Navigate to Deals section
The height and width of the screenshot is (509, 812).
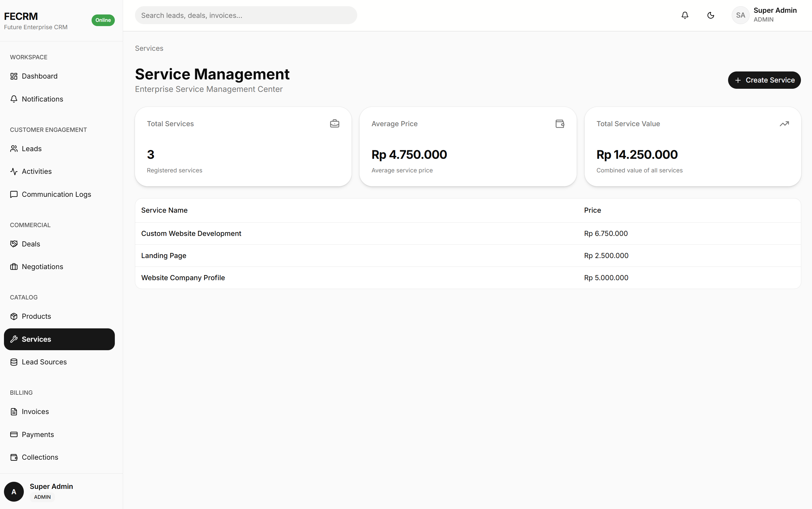tap(59, 244)
